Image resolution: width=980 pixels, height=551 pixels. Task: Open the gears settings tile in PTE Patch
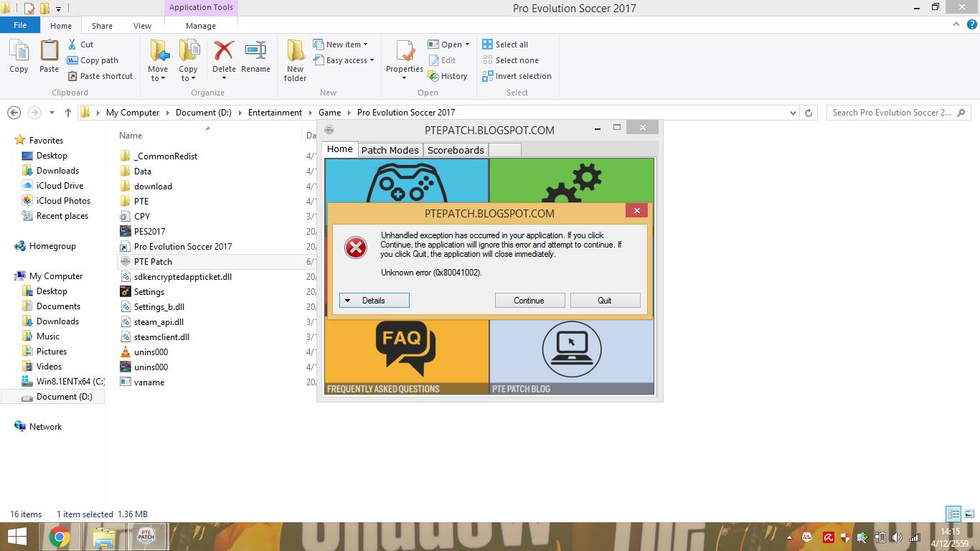[x=572, y=180]
